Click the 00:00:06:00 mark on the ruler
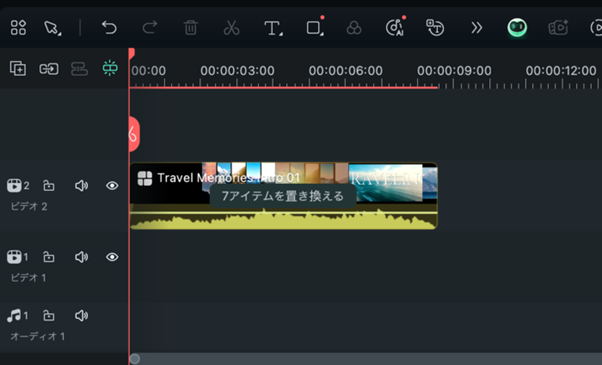Screen dimensions: 602x365 346,71
